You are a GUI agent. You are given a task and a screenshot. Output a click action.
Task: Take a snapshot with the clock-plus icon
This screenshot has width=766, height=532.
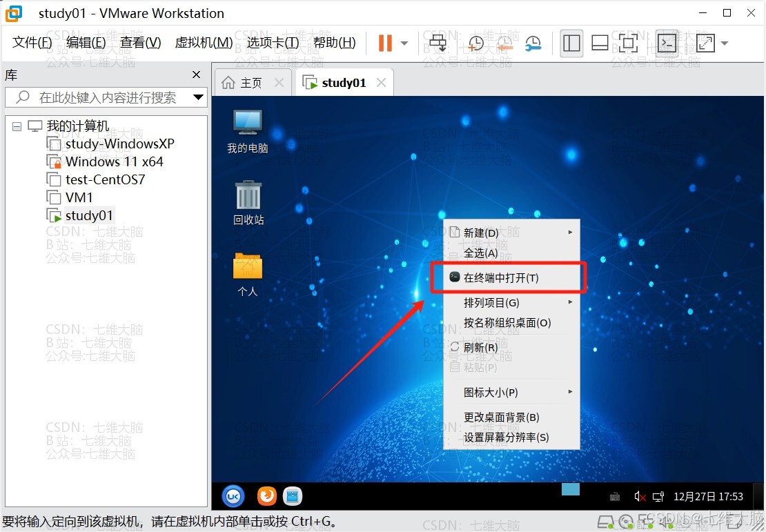tap(475, 43)
